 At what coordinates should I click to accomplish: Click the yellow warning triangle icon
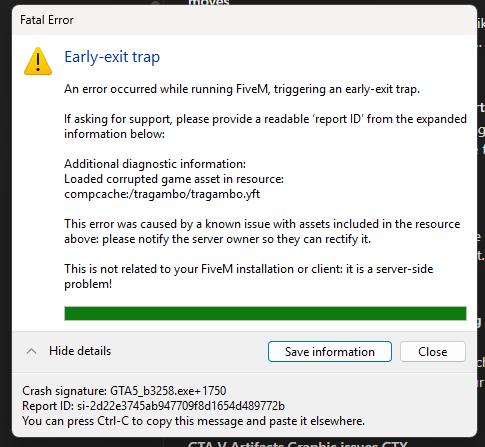38,61
